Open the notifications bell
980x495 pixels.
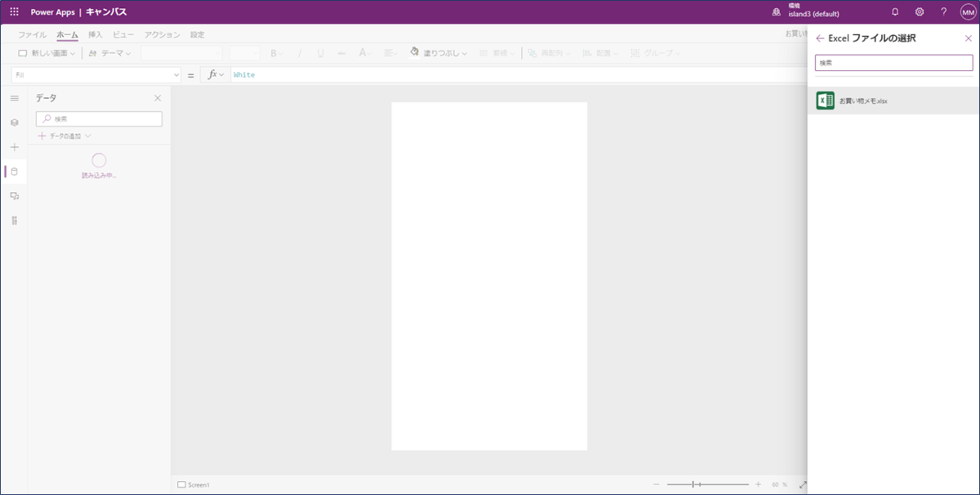point(895,12)
